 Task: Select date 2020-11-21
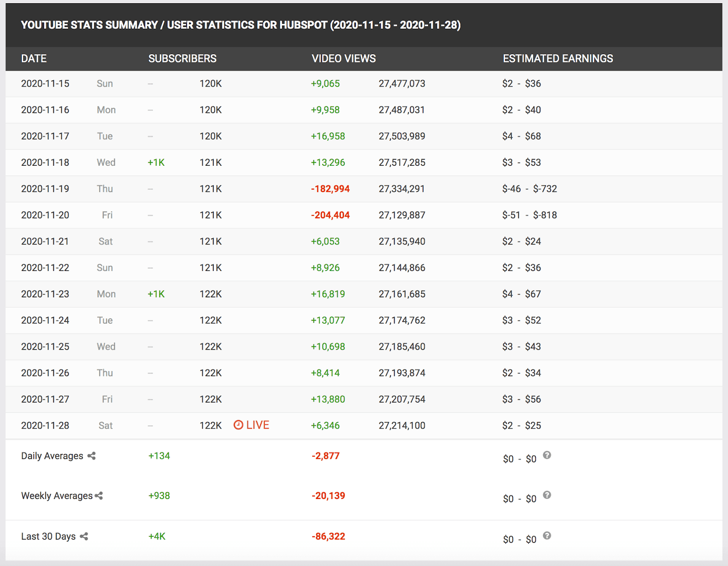45,241
